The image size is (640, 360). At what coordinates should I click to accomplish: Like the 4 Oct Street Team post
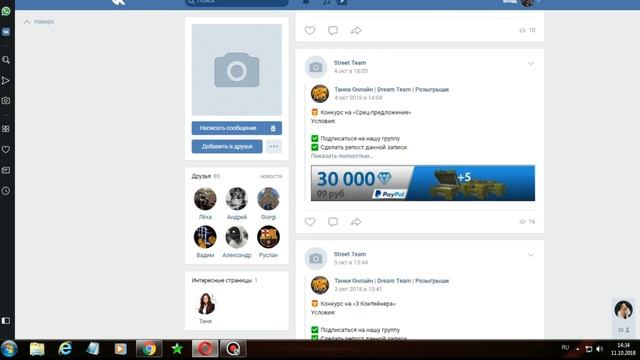point(310,222)
